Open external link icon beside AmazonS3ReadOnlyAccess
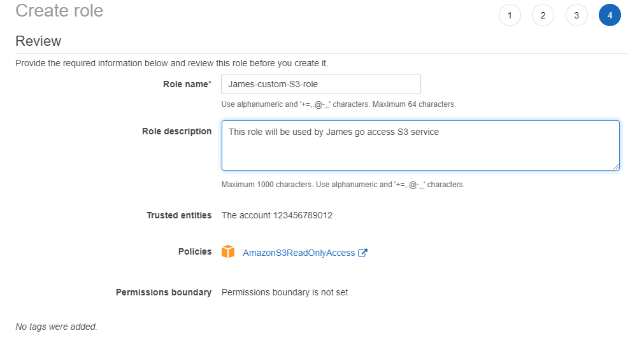The width and height of the screenshot is (644, 338). point(362,253)
